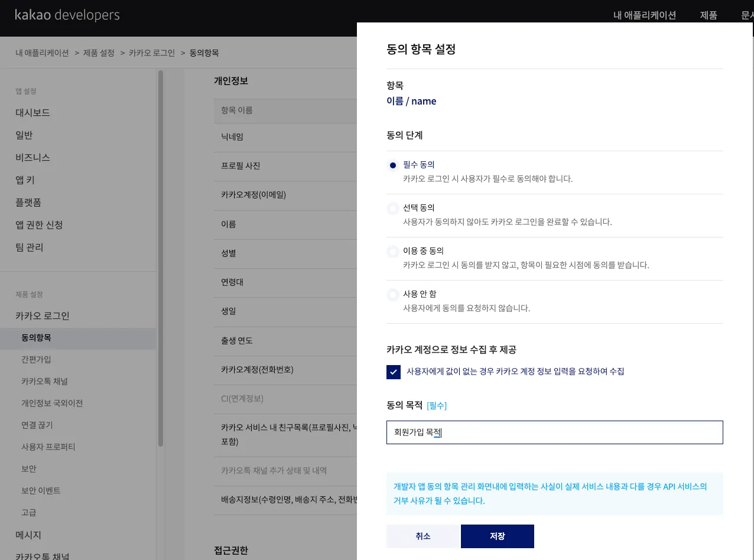Click the 출생 연도 table row
Viewport: 754px width, 560px height.
coord(285,341)
